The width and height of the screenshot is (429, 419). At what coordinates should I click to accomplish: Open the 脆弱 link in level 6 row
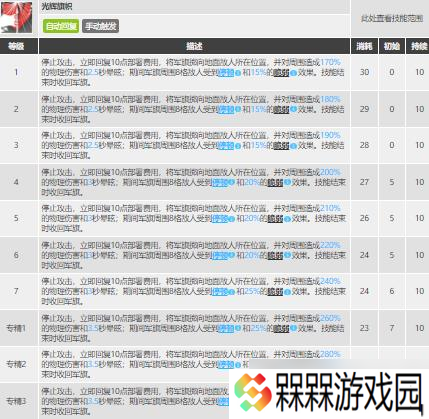[275, 255]
